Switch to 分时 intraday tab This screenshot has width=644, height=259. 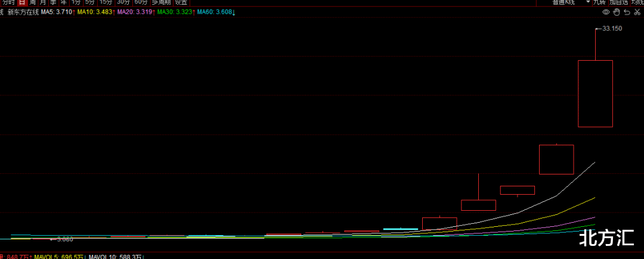coord(8,2)
